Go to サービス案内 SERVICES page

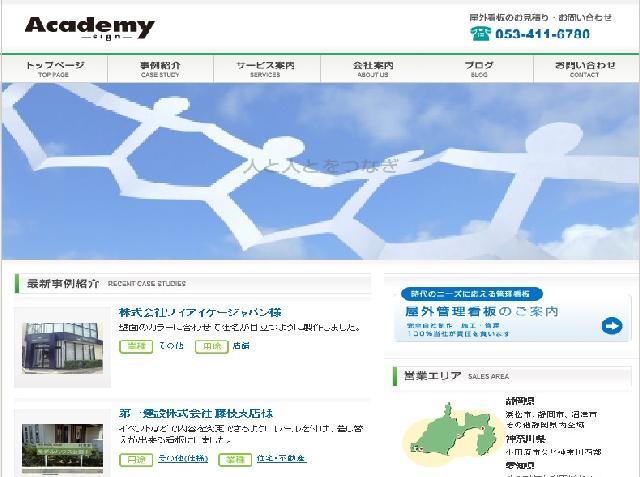266,69
